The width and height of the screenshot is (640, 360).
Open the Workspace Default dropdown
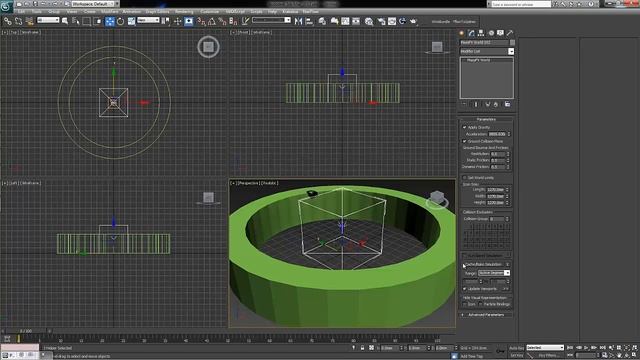pyautogui.click(x=93, y=4)
